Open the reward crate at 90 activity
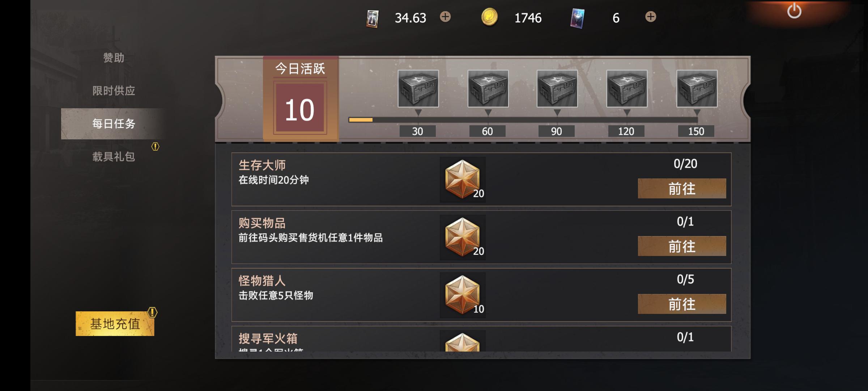The width and height of the screenshot is (868, 391). pyautogui.click(x=557, y=89)
